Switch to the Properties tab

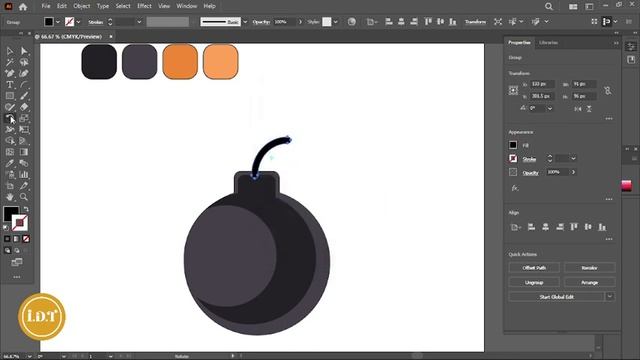[519, 43]
